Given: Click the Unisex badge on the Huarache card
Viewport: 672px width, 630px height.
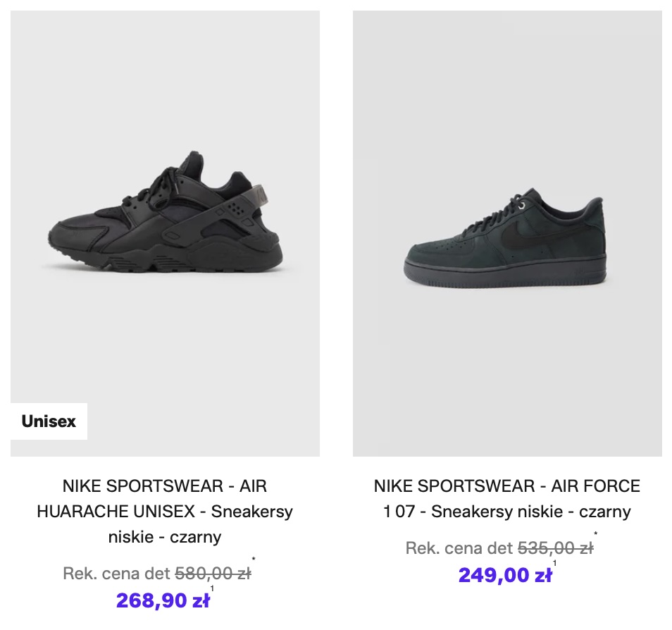Looking at the screenshot, I should pyautogui.click(x=49, y=421).
